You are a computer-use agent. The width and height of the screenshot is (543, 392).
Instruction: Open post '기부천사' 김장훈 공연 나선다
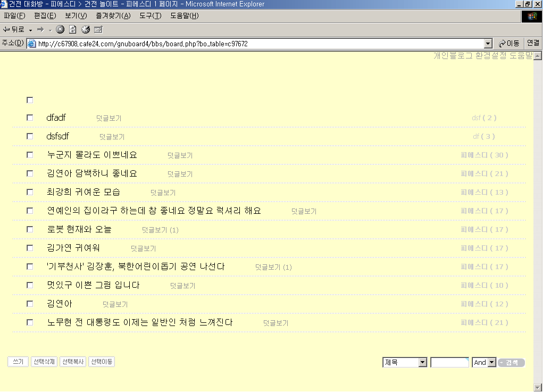(136, 266)
